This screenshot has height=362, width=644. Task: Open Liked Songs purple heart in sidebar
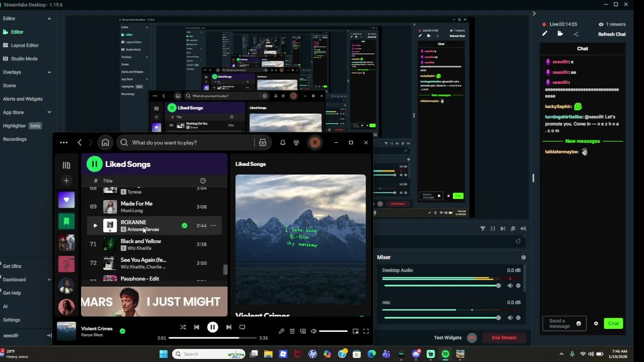pos(66,200)
